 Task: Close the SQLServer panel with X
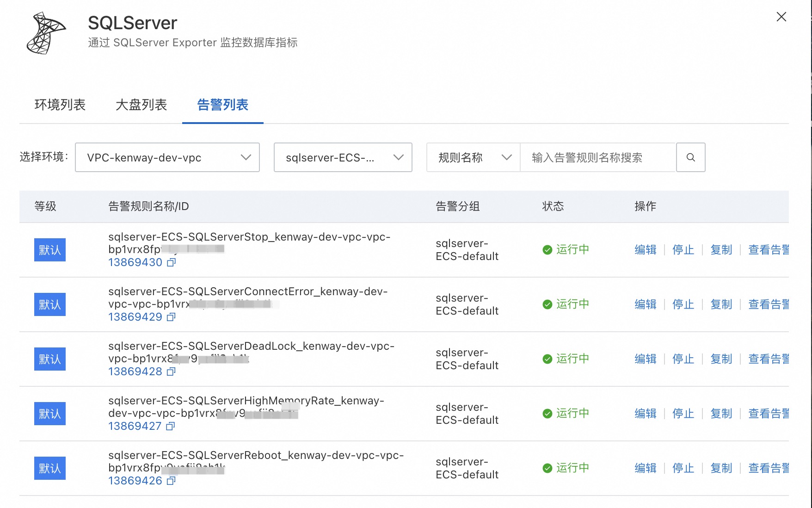(781, 17)
